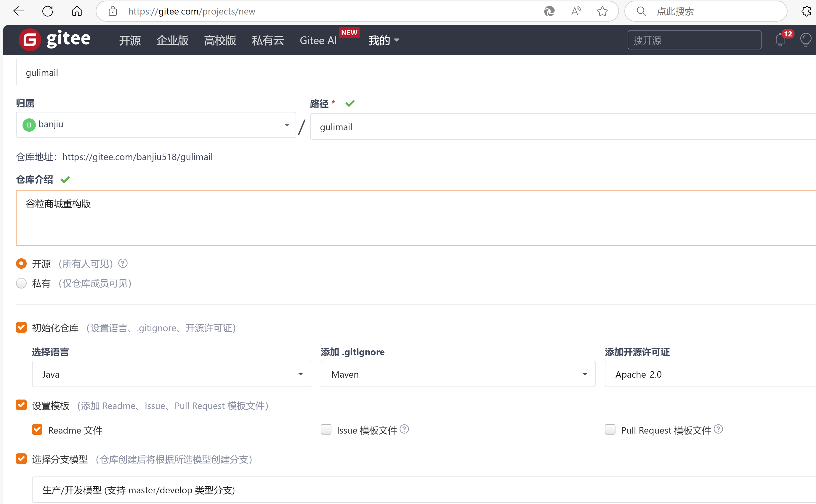This screenshot has height=504, width=816.
Task: Open the read aloud icon
Action: tap(576, 11)
